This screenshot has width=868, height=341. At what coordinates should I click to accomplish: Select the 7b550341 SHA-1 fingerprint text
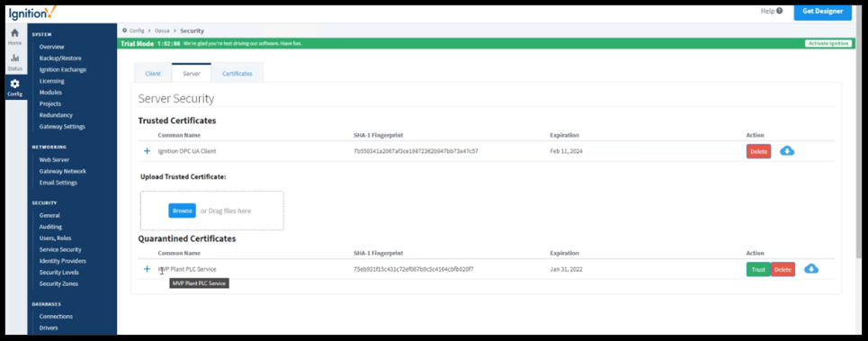[416, 151]
